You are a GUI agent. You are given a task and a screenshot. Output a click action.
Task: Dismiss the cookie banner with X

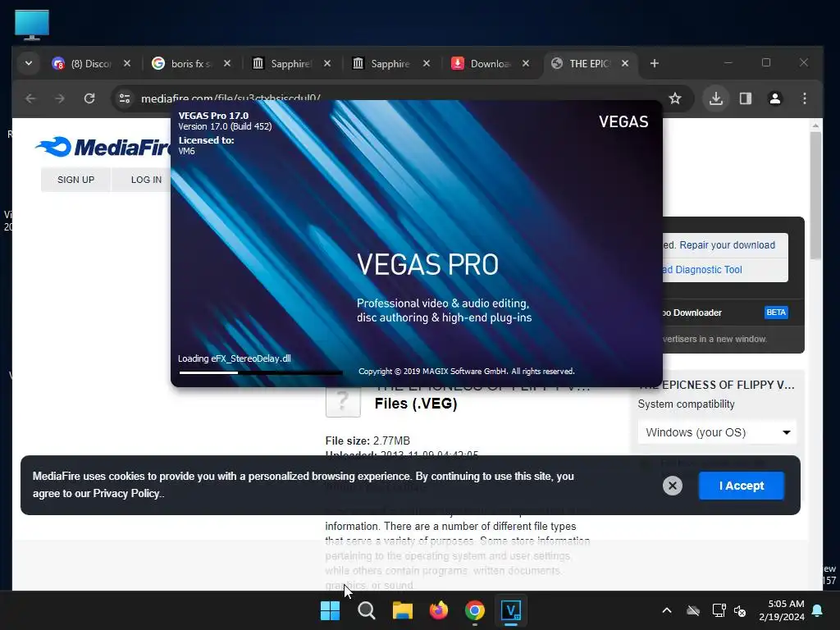pyautogui.click(x=673, y=486)
